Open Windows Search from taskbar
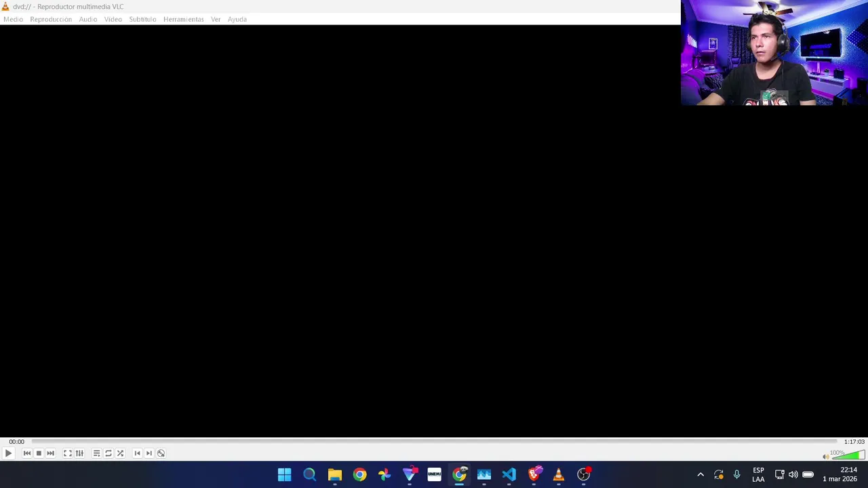The height and width of the screenshot is (488, 868). [309, 474]
